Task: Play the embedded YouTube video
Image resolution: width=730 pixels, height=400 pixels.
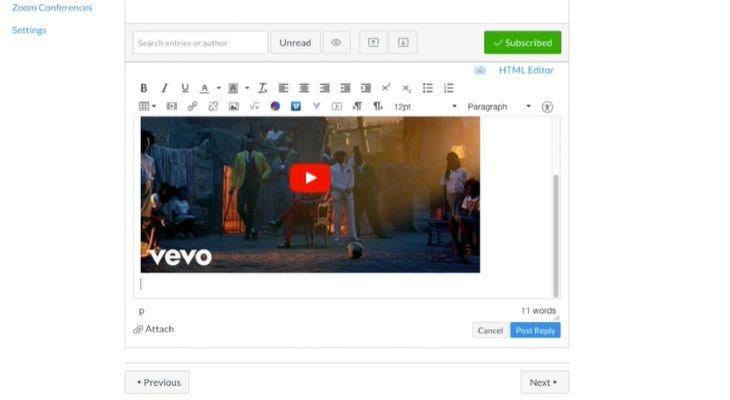Action: click(310, 177)
